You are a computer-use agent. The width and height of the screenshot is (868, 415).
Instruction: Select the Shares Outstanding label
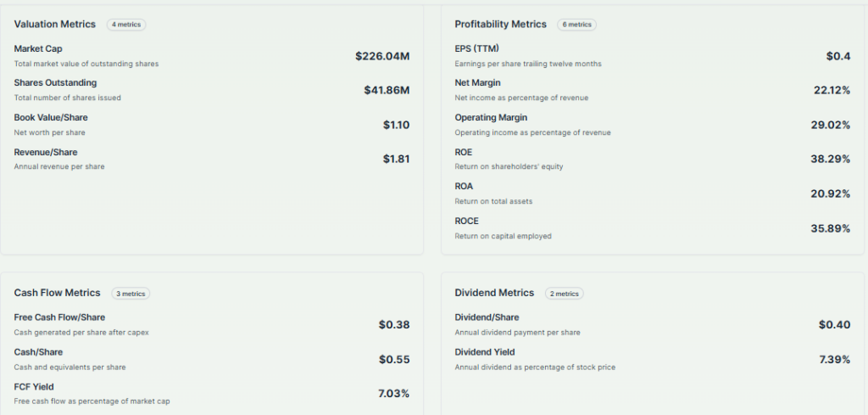55,83
